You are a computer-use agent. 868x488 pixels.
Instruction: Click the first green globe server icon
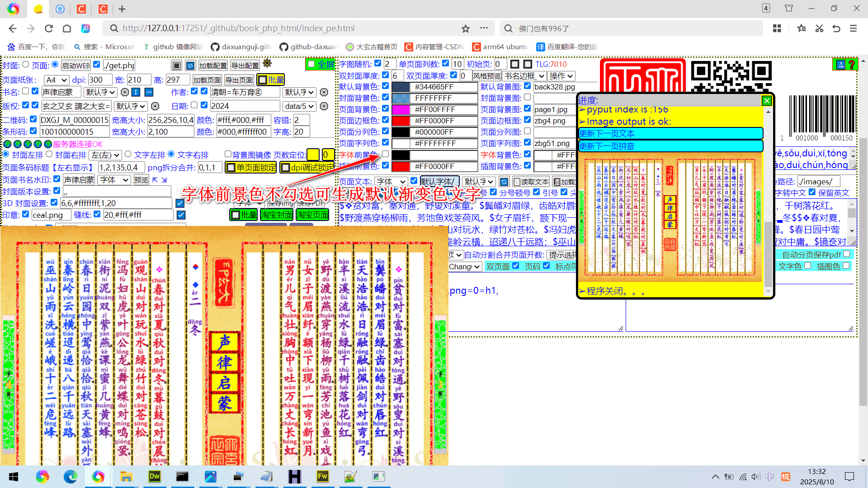(8, 144)
